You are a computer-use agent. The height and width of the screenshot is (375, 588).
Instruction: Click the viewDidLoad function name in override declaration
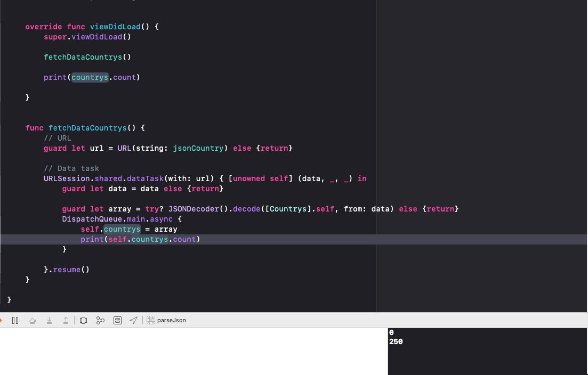tap(115, 27)
